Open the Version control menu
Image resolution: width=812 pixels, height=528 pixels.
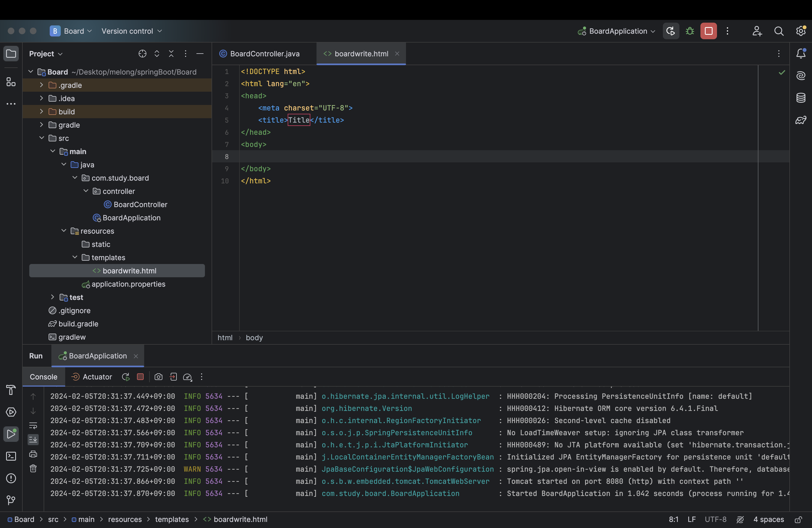131,31
